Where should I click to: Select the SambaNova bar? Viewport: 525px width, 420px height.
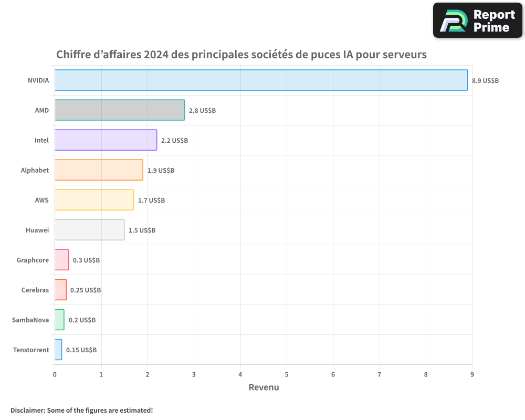[x=59, y=320]
